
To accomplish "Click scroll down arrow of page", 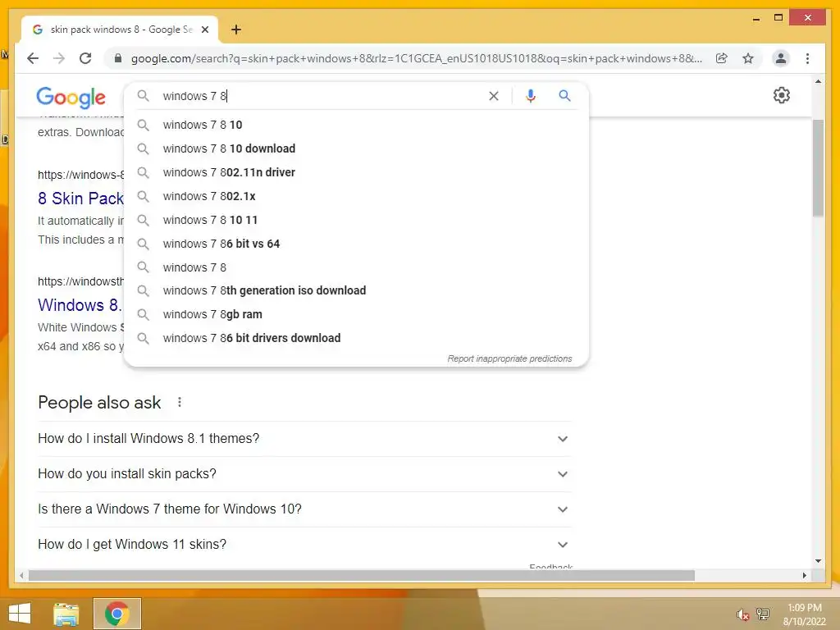I will click(818, 561).
